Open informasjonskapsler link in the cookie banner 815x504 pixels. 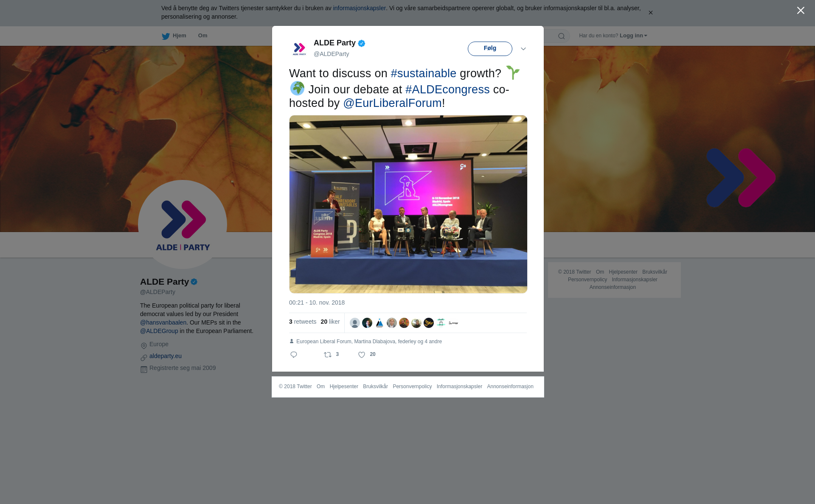359,8
